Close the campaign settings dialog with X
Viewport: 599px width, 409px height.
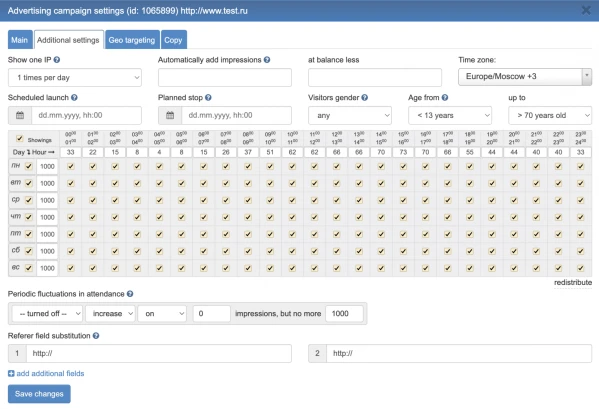click(586, 10)
